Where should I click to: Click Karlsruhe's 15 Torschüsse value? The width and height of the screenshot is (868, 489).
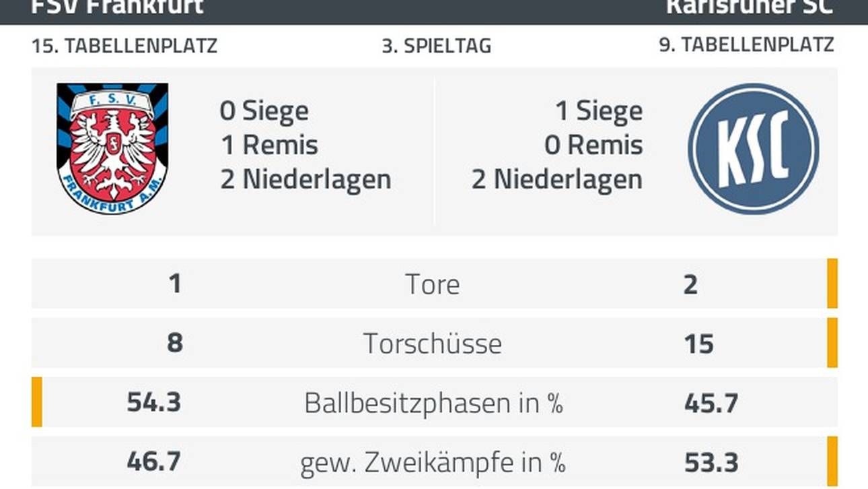698,344
